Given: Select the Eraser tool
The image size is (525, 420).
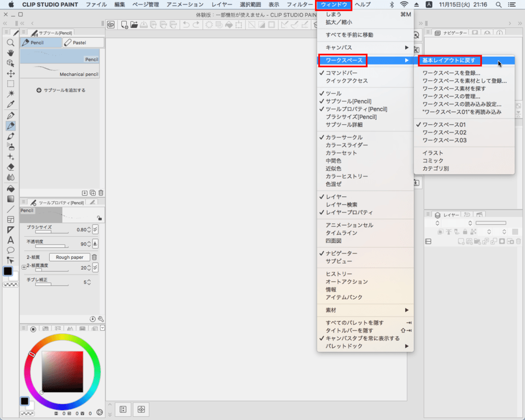Looking at the screenshot, I should [11, 167].
